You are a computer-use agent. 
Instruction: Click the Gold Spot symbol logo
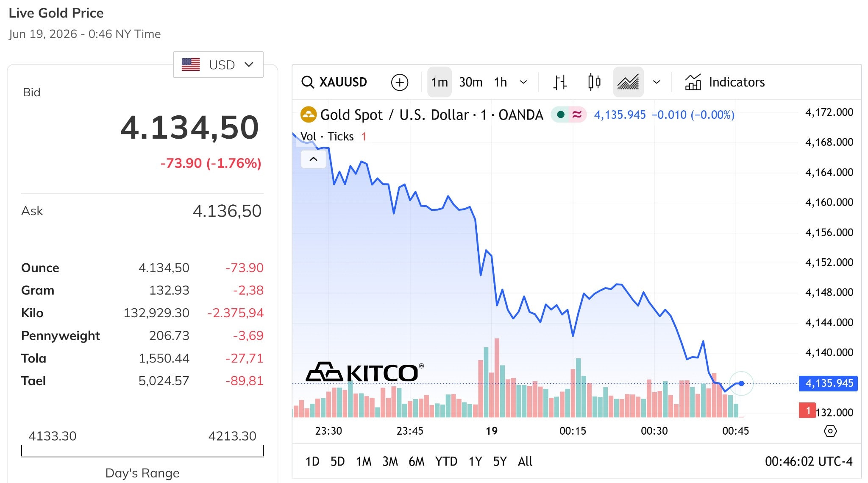tap(308, 114)
